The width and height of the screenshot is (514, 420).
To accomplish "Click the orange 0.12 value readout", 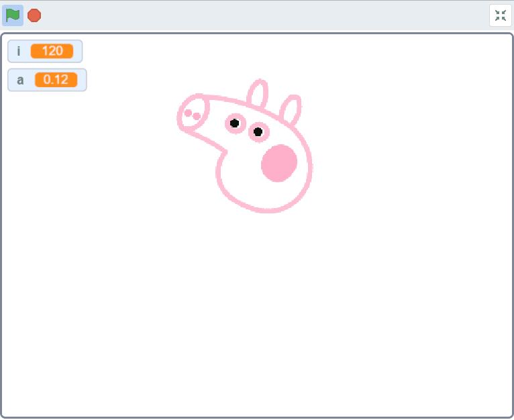I will pyautogui.click(x=56, y=80).
